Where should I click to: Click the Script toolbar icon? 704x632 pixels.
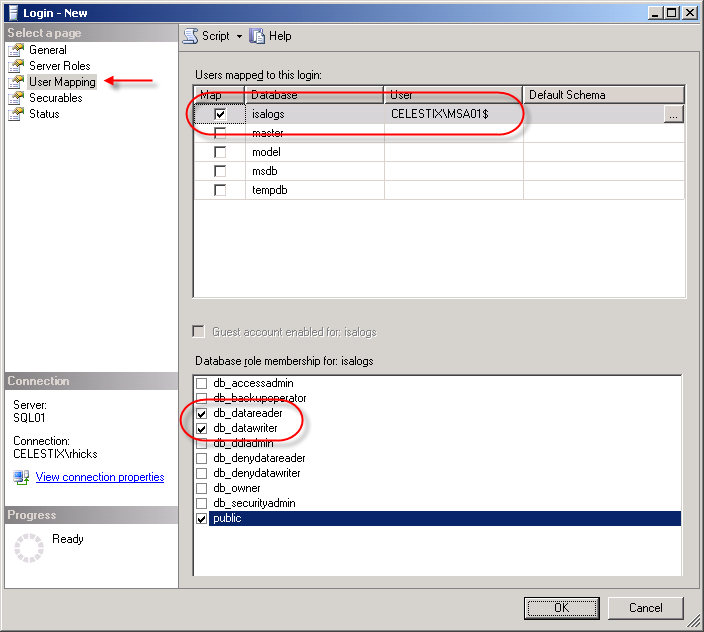point(190,36)
